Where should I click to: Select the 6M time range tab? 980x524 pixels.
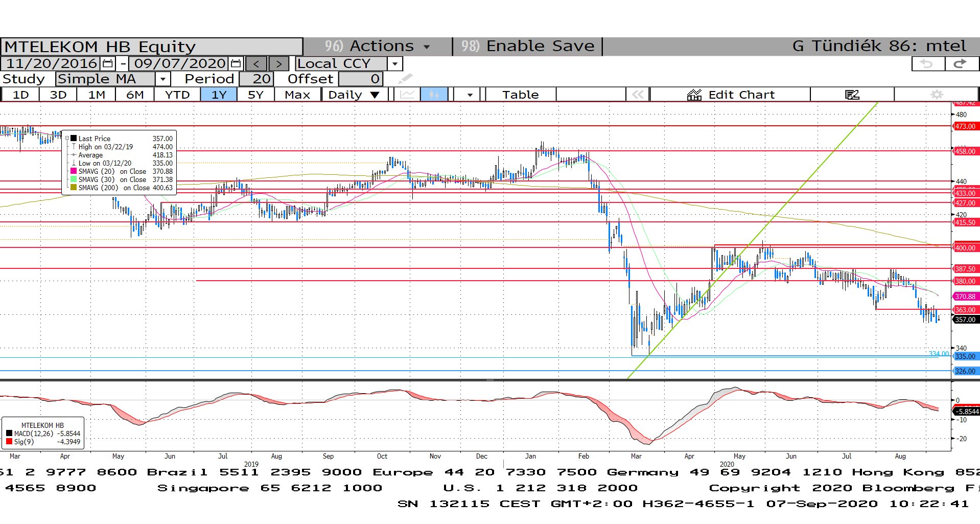135,95
